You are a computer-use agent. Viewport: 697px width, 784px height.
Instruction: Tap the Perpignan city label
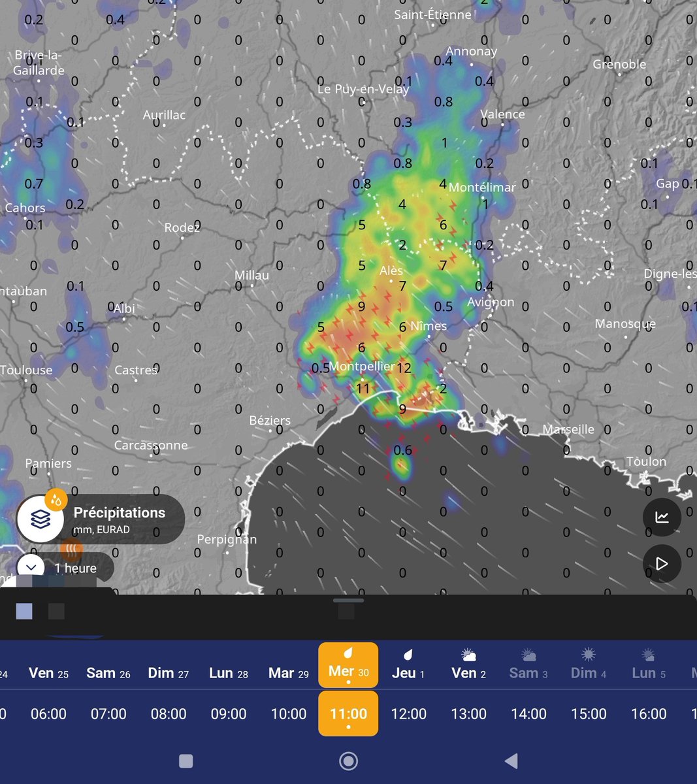(x=227, y=539)
